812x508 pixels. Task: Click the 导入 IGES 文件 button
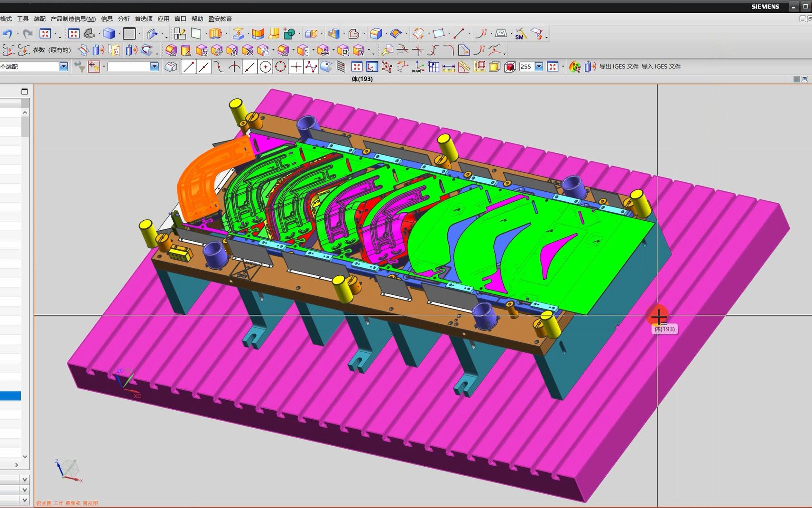[x=661, y=66]
